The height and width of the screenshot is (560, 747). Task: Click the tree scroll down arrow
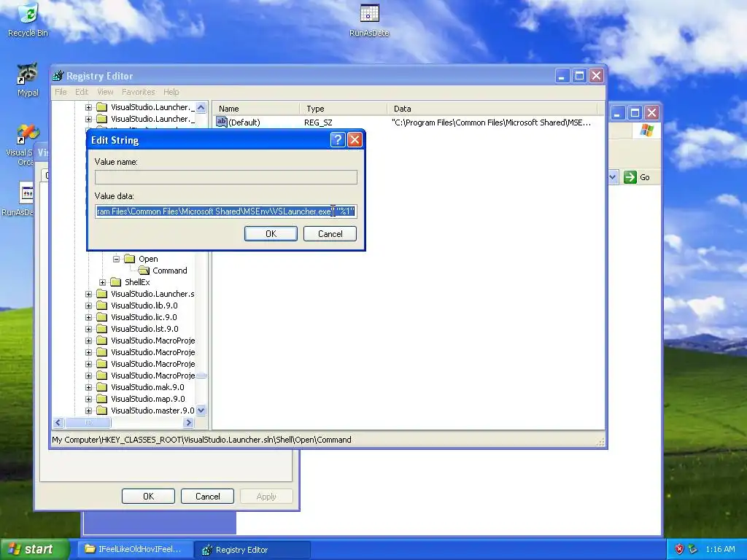click(201, 410)
